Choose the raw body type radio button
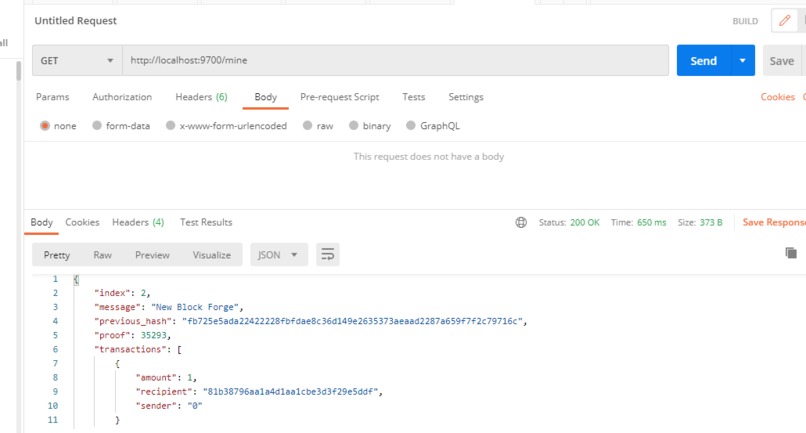The image size is (806, 433). (307, 125)
